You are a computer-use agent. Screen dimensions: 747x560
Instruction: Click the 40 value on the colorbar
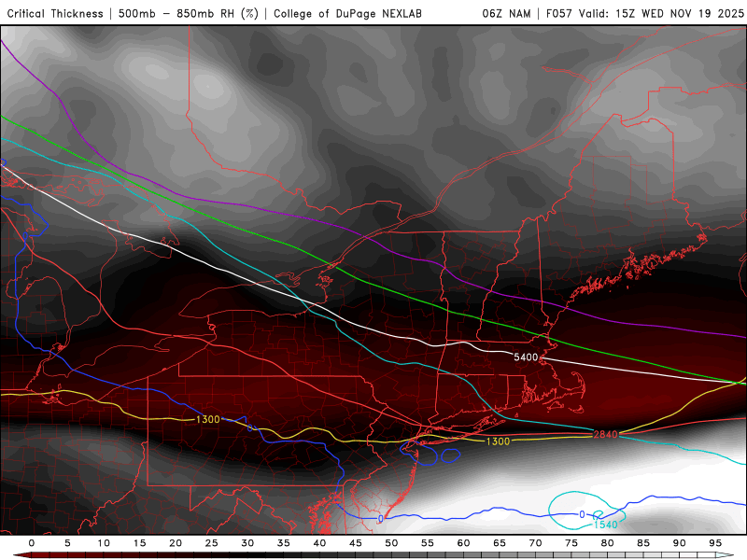(319, 543)
